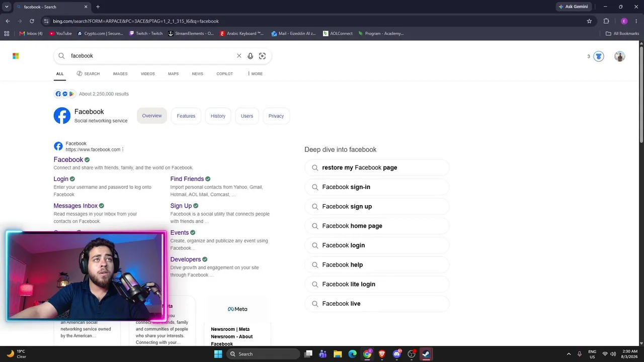Clear the search box with the X icon
The height and width of the screenshot is (362, 644).
239,56
